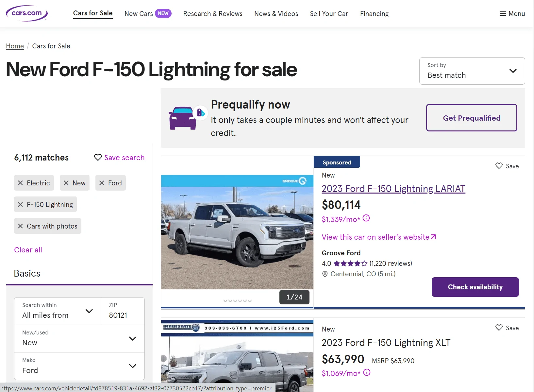The image size is (534, 392).
Task: Expand the New/used dropdown
Action: (x=79, y=338)
